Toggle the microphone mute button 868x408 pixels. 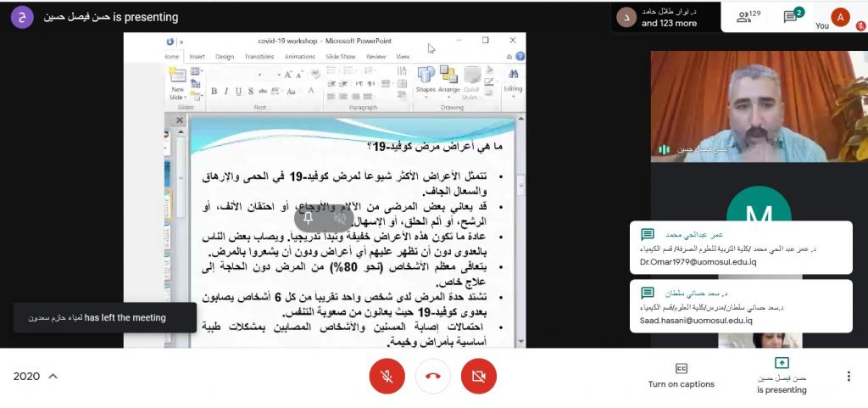387,376
